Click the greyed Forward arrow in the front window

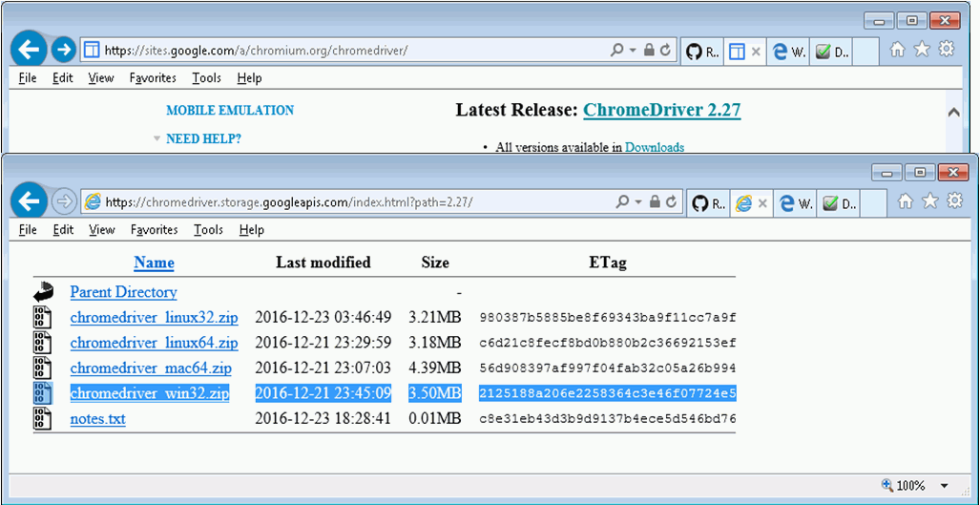click(x=63, y=201)
